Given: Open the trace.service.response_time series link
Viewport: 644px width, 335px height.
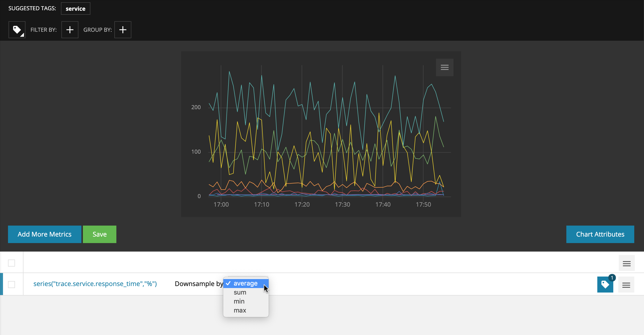Looking at the screenshot, I should click(95, 284).
